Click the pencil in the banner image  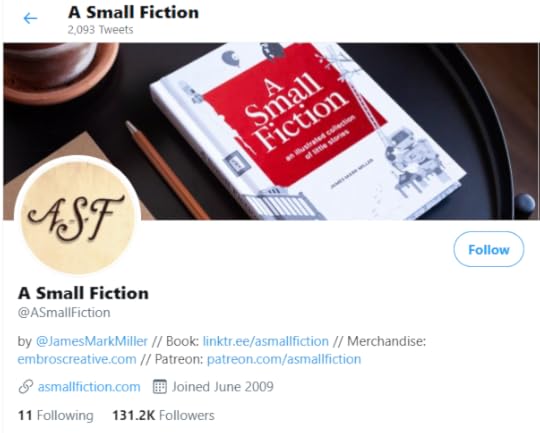167,170
